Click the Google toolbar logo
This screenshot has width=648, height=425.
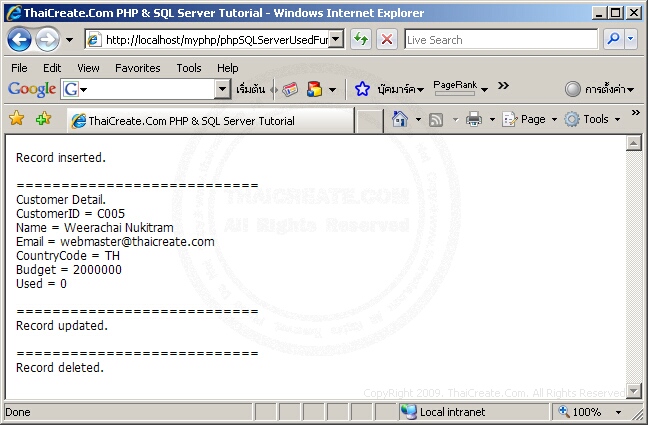[x=32, y=89]
